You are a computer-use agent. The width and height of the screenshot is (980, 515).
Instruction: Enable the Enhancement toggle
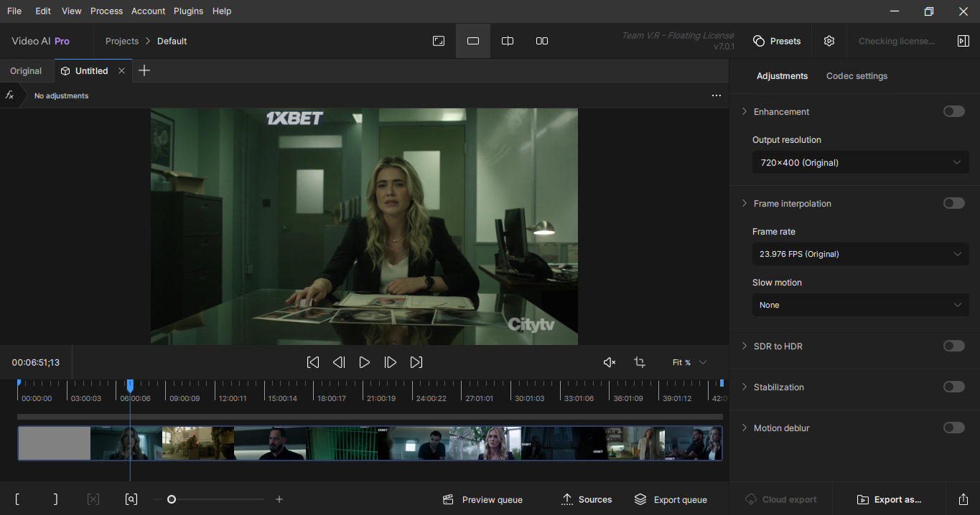click(953, 111)
